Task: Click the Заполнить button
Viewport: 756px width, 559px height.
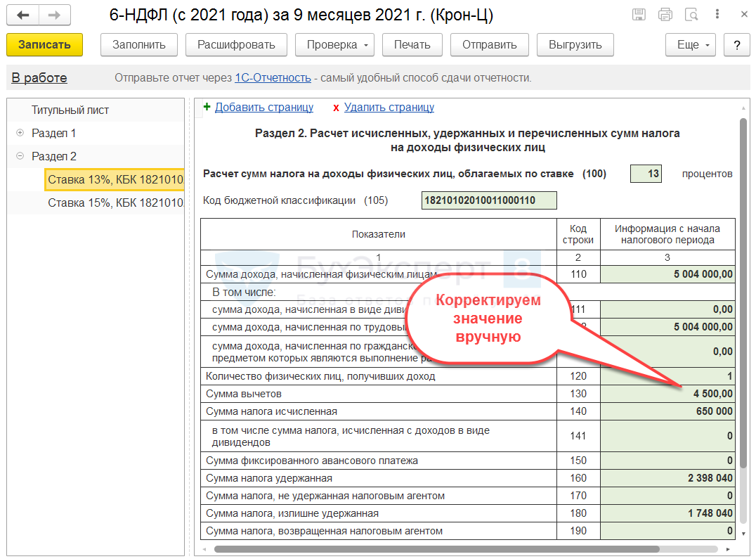Action: point(139,44)
